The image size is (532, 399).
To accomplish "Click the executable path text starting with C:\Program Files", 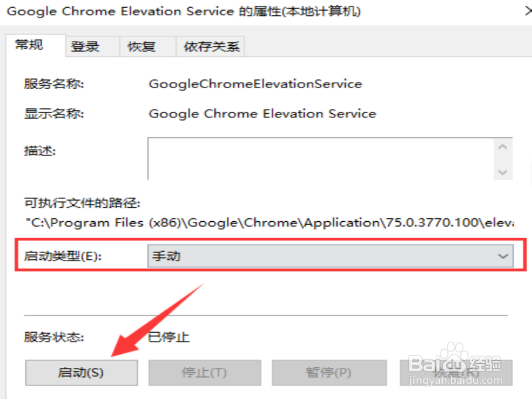I will click(270, 223).
